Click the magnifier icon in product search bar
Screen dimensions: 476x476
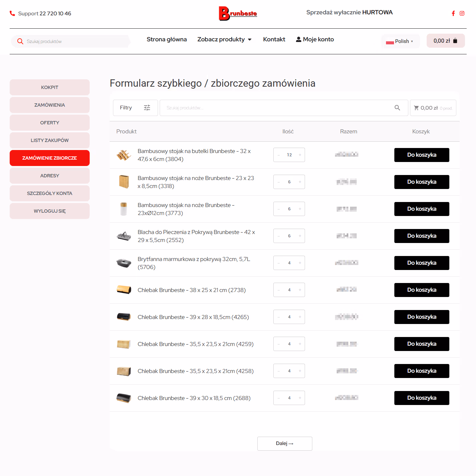(x=397, y=108)
